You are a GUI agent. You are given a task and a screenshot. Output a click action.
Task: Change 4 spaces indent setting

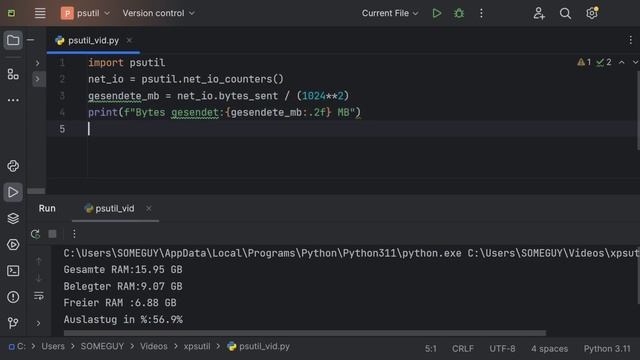click(549, 349)
